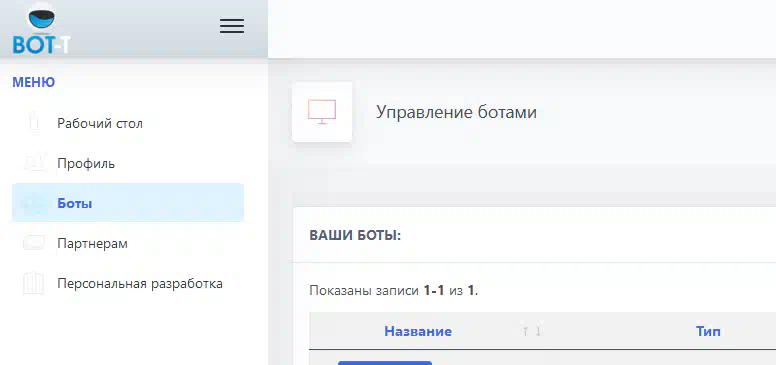This screenshot has height=365, width=776.
Task: Click the sort arrows next to Название
Action: tap(532, 331)
